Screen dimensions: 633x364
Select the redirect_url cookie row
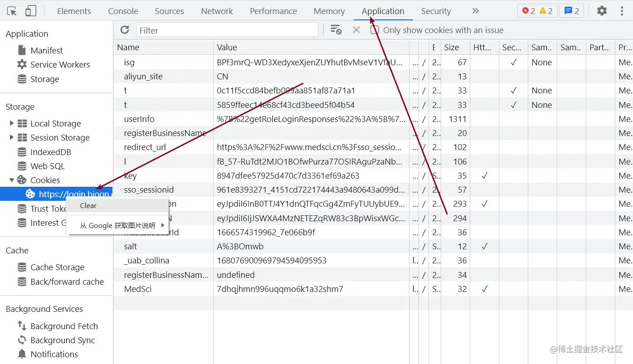[x=373, y=147]
